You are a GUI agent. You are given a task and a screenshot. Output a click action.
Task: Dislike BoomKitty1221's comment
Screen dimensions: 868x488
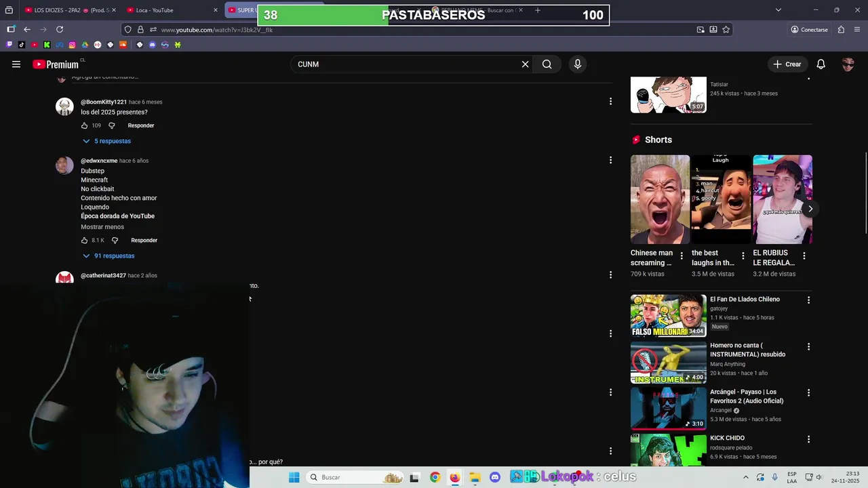click(x=112, y=125)
